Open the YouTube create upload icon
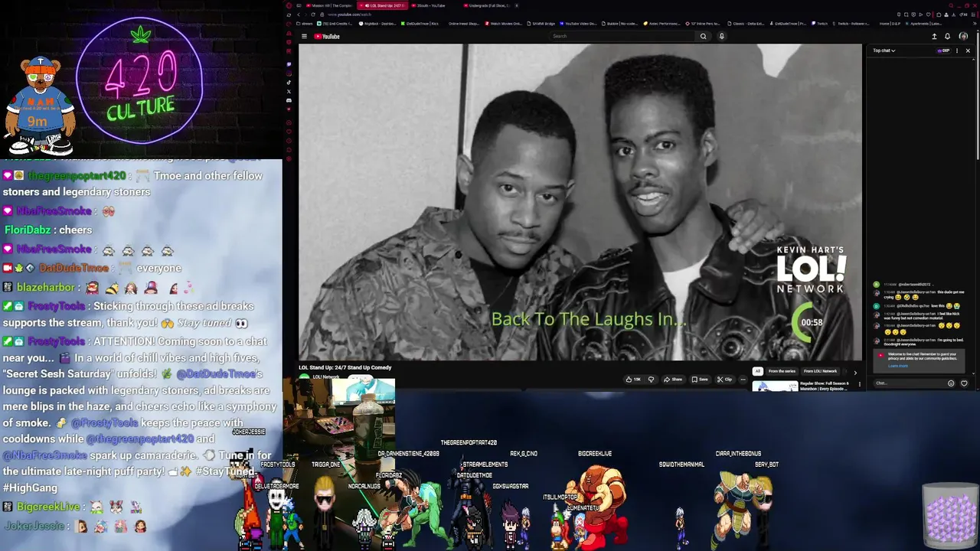Screen dimensions: 980x551 coord(934,36)
